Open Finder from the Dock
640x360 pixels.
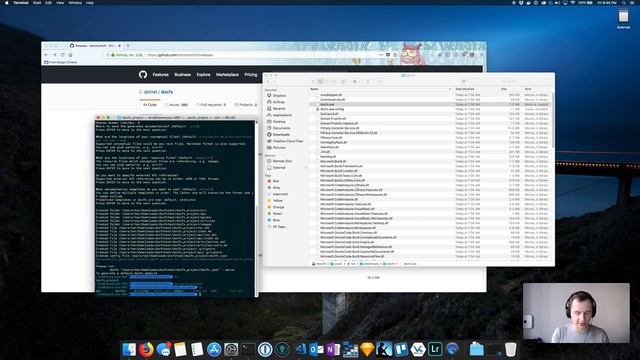tap(129, 350)
